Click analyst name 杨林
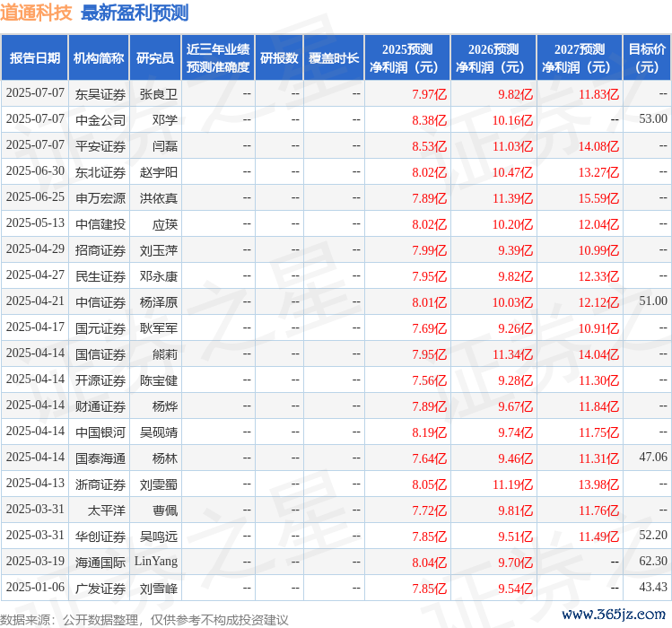 165,458
